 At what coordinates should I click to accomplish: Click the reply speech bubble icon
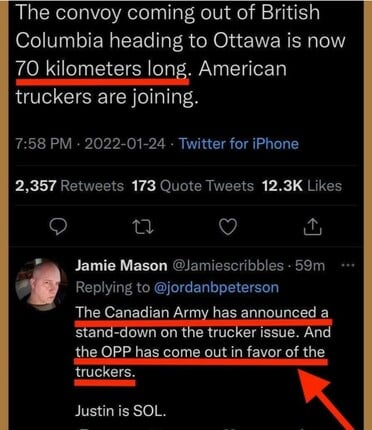[x=58, y=226]
